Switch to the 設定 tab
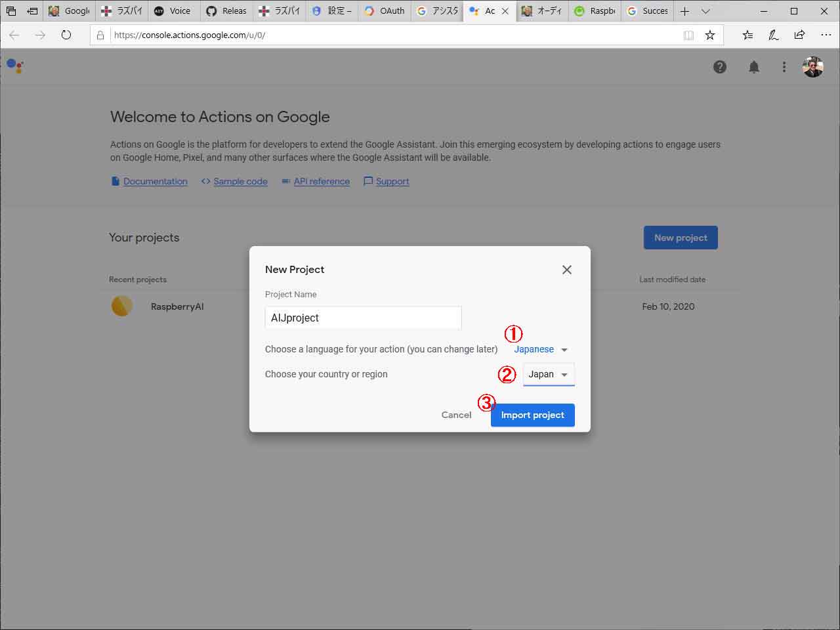 [x=332, y=11]
